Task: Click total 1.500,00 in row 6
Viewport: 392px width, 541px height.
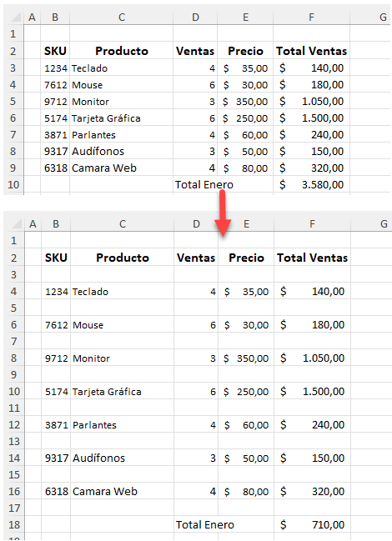Action: click(x=311, y=118)
